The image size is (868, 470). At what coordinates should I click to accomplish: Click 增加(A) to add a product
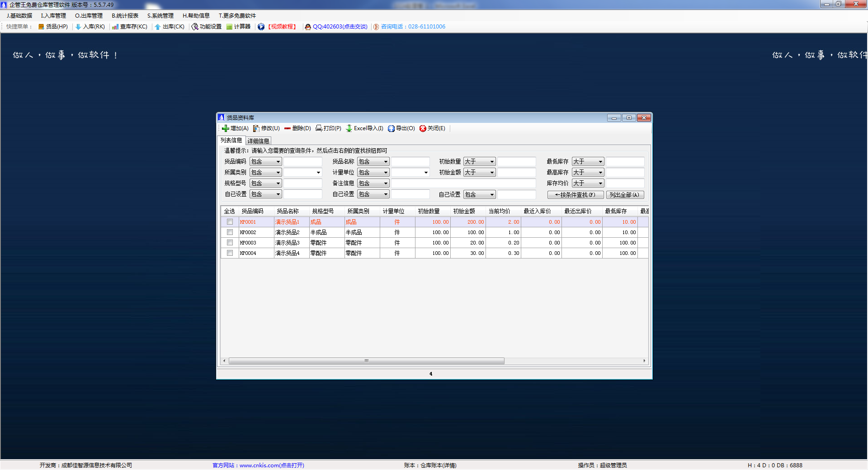coord(235,128)
